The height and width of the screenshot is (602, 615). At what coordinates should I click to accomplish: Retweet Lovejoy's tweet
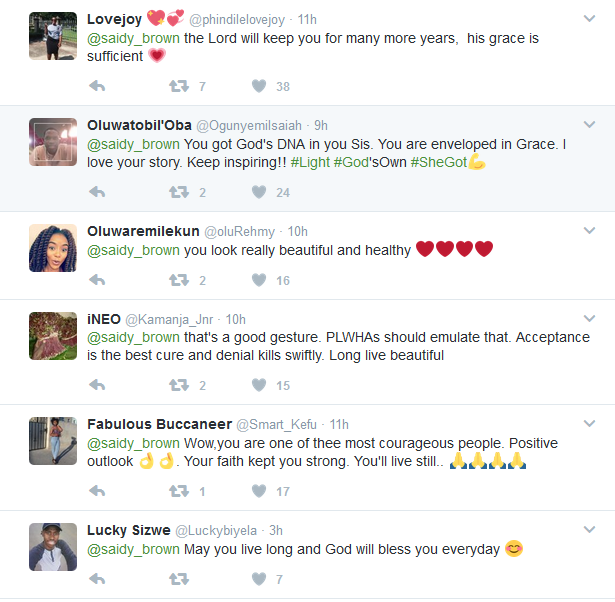click(x=179, y=87)
